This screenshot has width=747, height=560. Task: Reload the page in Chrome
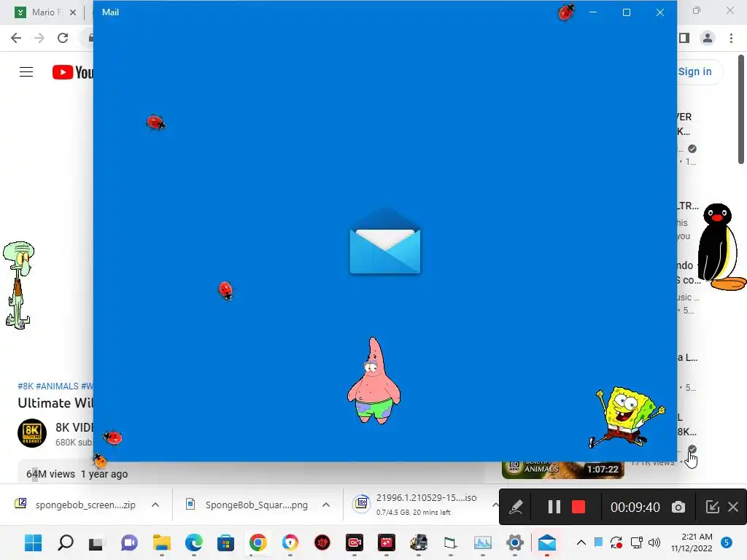pos(63,38)
